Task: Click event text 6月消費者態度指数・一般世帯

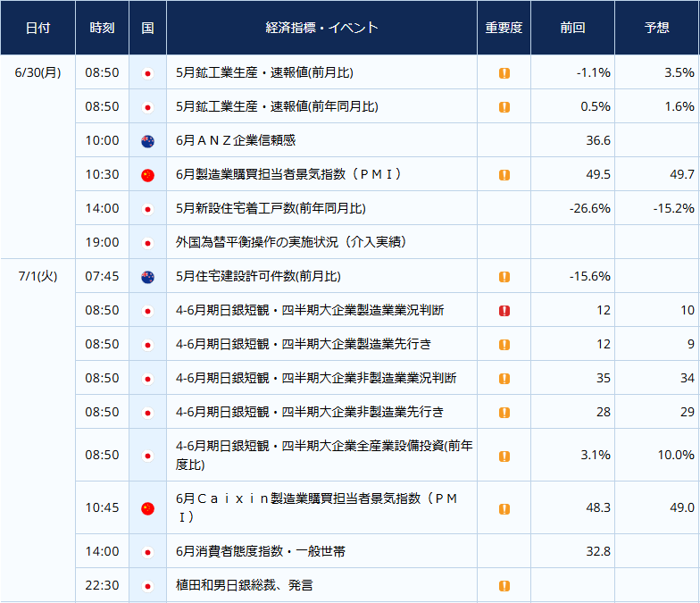Action: [x=261, y=551]
